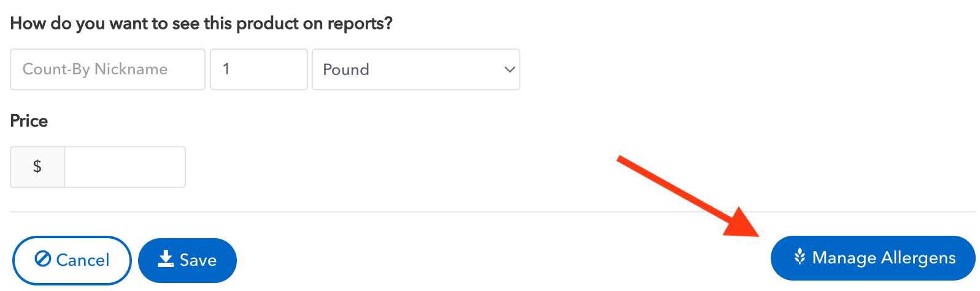Click the download-tray icon on Save
The image size is (980, 291).
point(166,259)
